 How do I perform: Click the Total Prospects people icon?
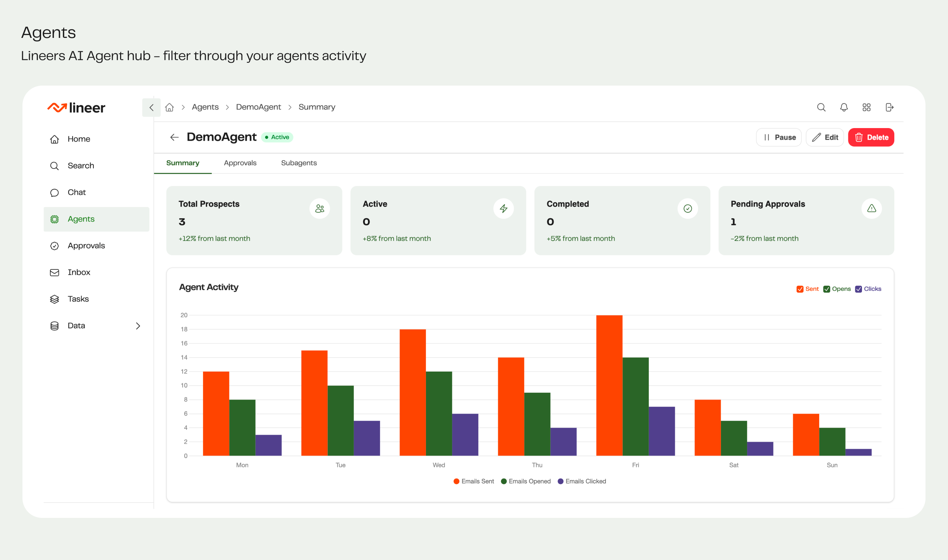(320, 209)
